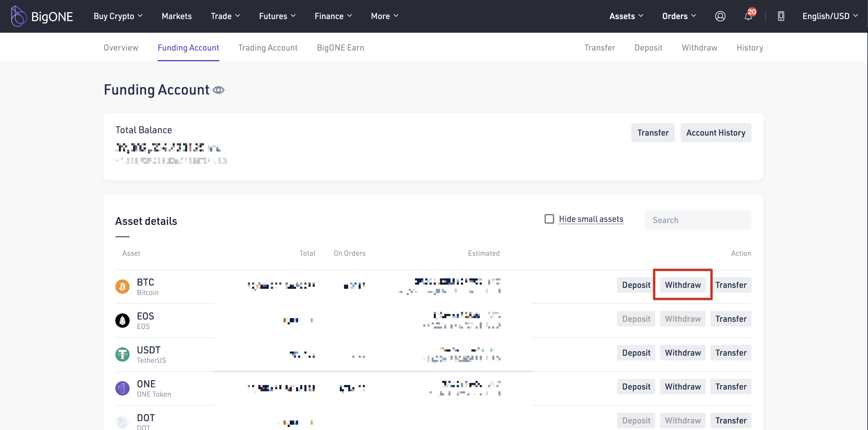Click Transfer button in USDT row

click(x=731, y=352)
